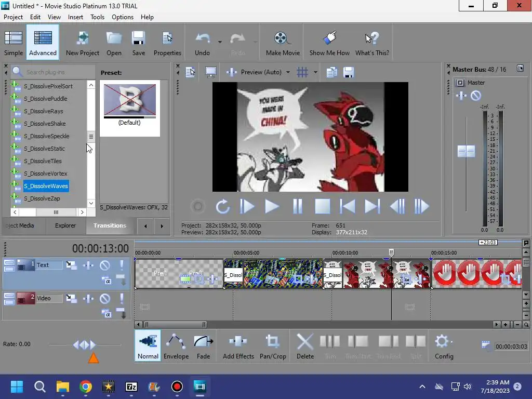
Task: Click the Make Movie button
Action: pos(283,43)
